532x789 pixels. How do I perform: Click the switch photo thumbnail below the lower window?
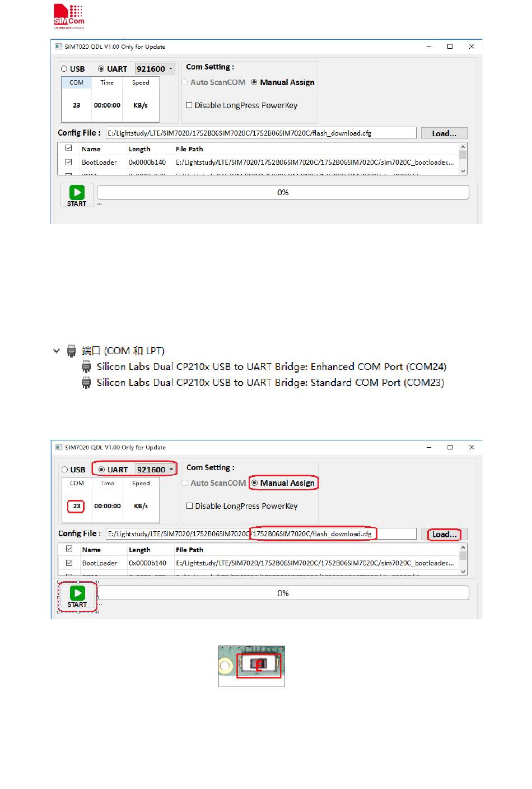pyautogui.click(x=251, y=666)
